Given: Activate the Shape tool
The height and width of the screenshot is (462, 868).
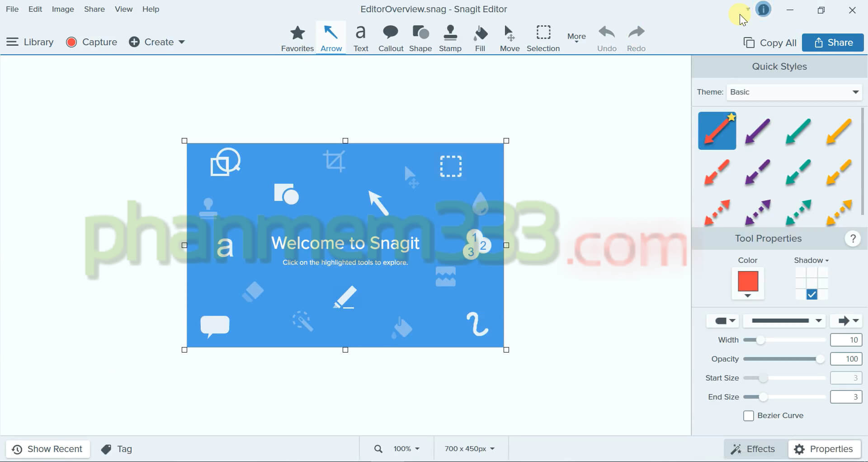Looking at the screenshot, I should (x=420, y=39).
